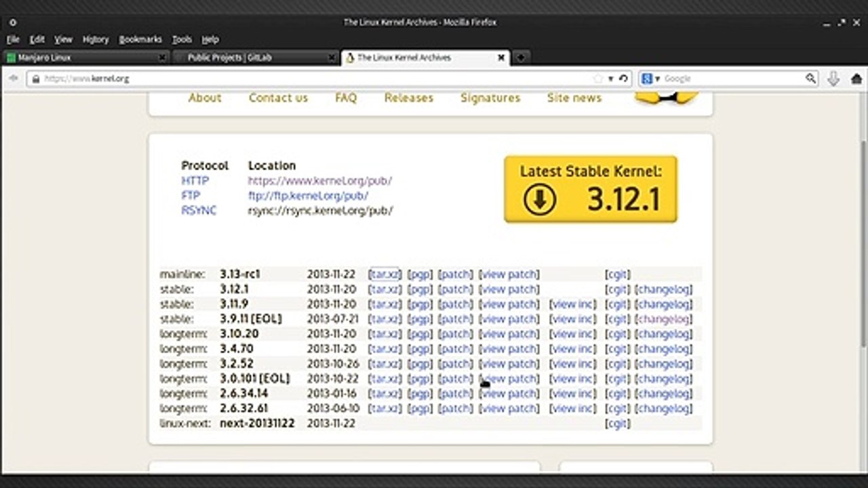This screenshot has width=868, height=488.
Task: Open the About page link
Action: 205,98
